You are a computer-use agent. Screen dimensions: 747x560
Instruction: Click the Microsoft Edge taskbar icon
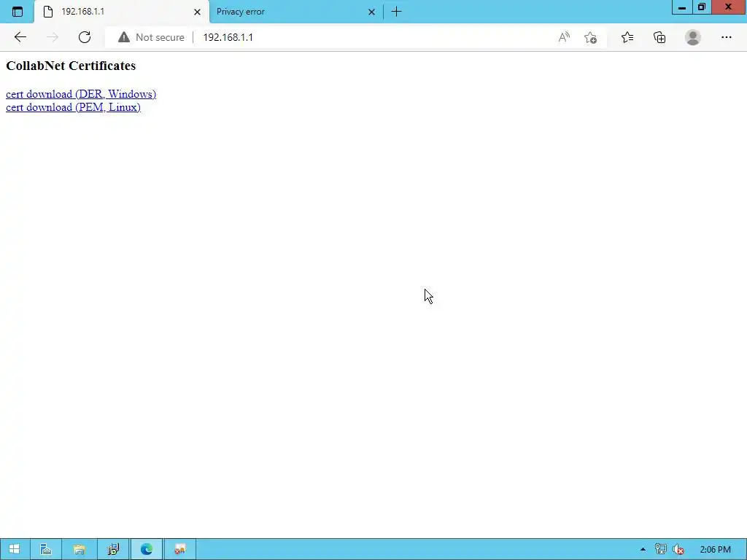[146, 549]
